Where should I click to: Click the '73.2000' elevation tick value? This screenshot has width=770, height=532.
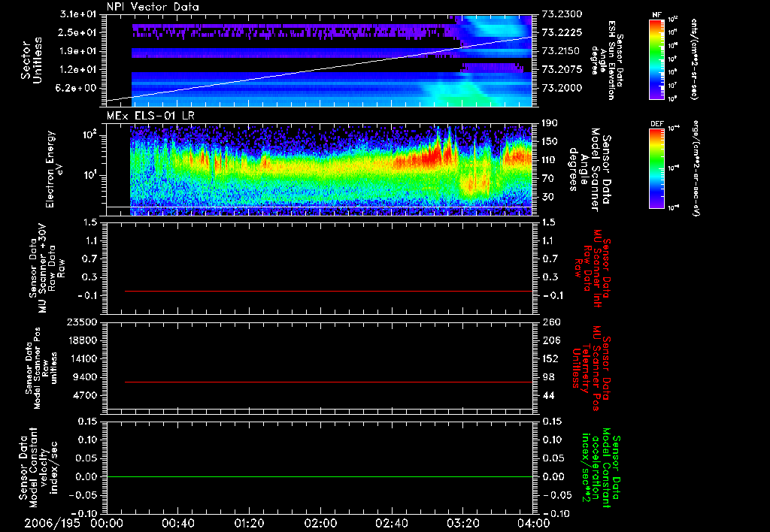point(562,88)
